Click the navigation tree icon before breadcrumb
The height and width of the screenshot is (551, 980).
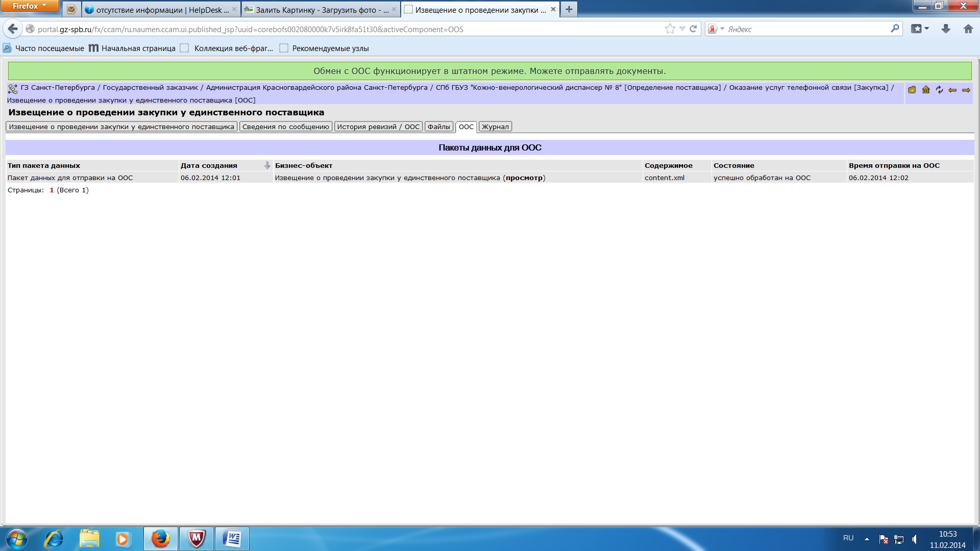pyautogui.click(x=13, y=89)
